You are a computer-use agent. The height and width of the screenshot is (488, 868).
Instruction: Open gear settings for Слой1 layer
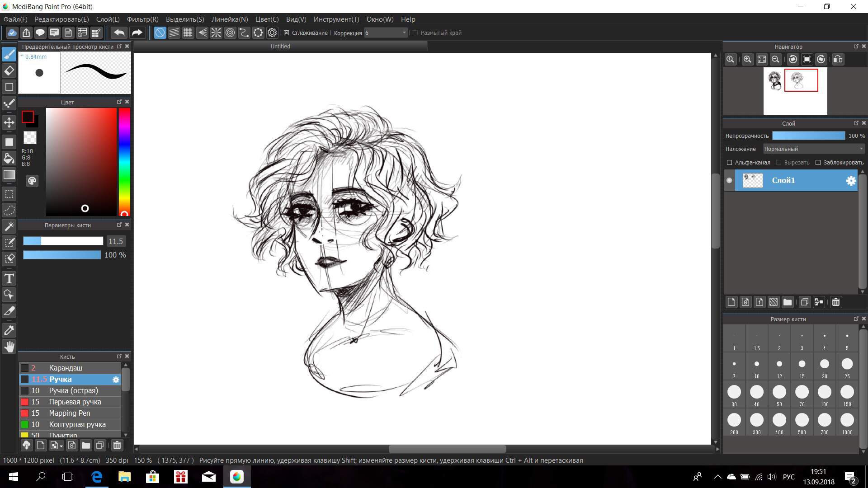coord(851,181)
